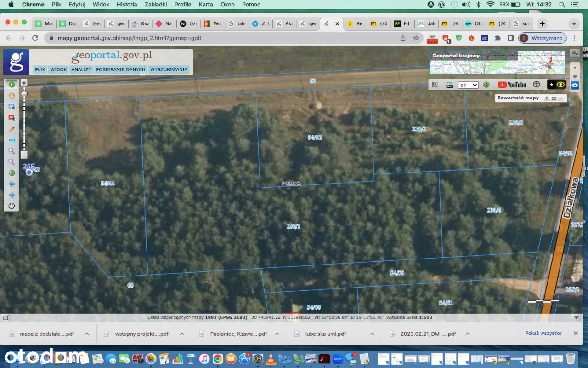Switch to the OLX browser tab
The width and height of the screenshot is (588, 368).
click(x=474, y=23)
